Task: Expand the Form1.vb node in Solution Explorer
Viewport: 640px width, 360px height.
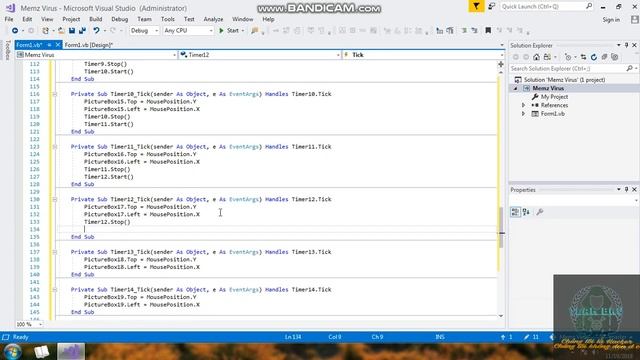Action: (x=524, y=114)
